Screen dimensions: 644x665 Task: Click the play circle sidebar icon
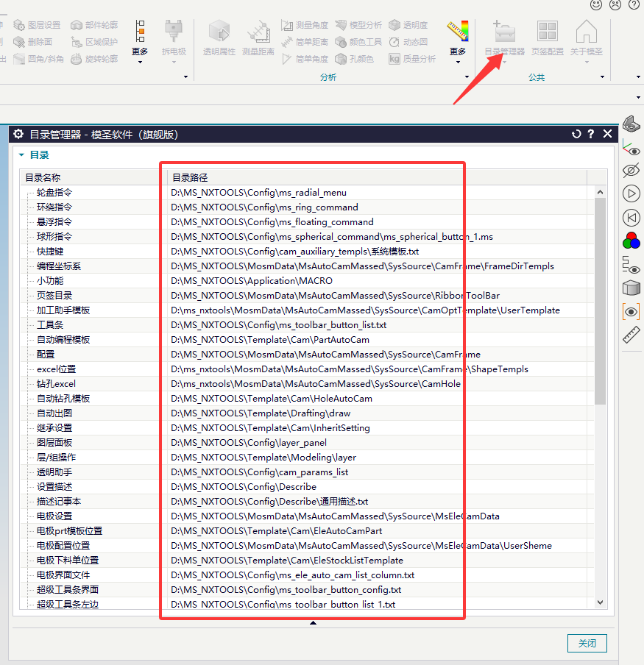click(x=631, y=193)
